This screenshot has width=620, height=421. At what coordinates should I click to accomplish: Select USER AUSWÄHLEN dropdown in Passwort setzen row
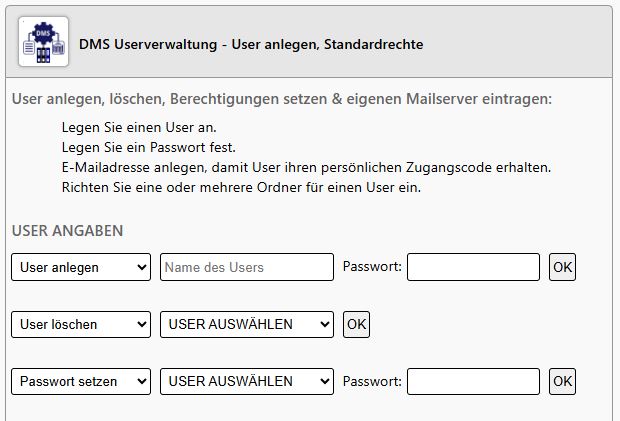246,381
